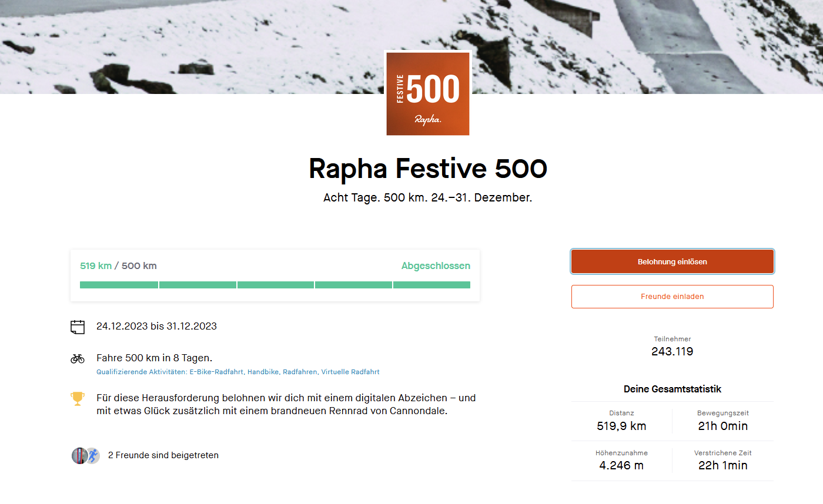Open the first friend's striped avatar
Viewport: 823px width, 504px height.
click(x=79, y=455)
